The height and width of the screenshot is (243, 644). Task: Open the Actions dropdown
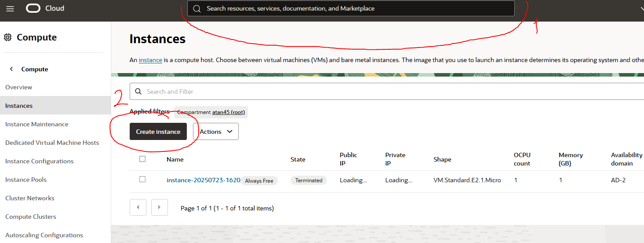[x=216, y=132]
